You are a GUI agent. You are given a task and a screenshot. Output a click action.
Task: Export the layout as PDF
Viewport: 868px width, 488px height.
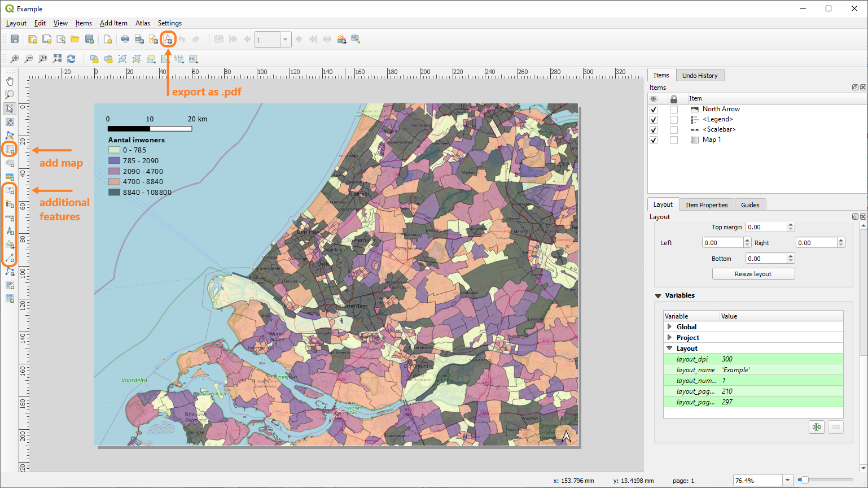(x=168, y=39)
